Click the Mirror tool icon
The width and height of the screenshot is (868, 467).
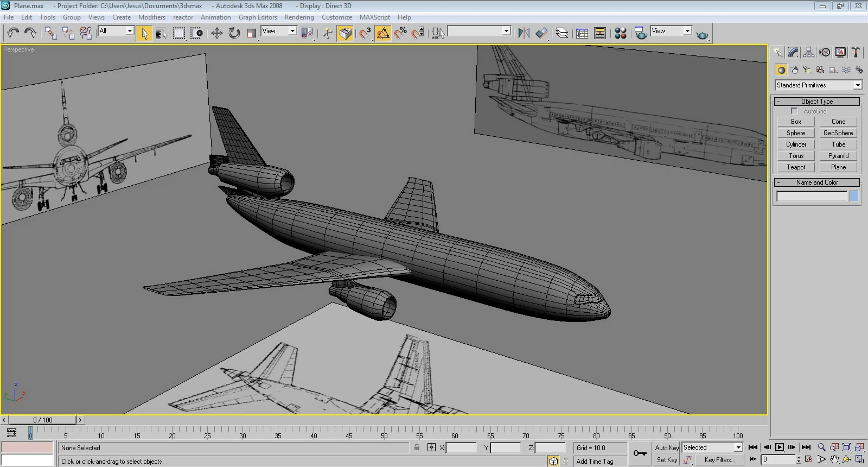point(524,34)
